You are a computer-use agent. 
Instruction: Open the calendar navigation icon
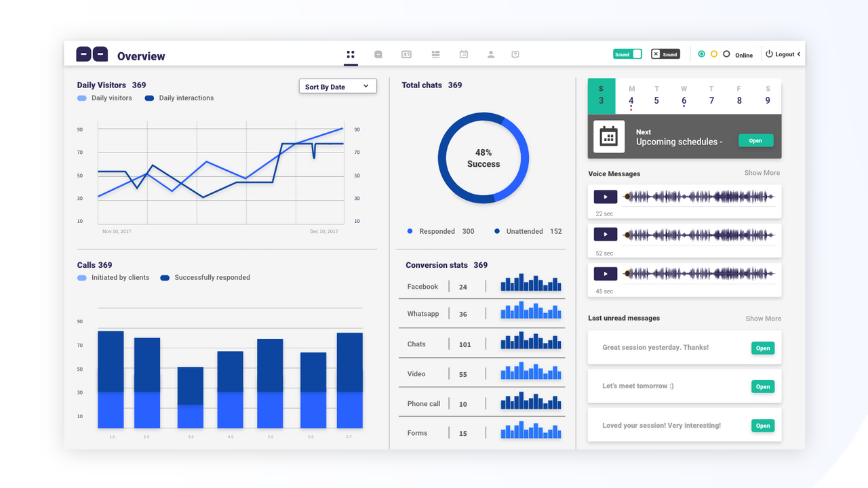coord(463,54)
